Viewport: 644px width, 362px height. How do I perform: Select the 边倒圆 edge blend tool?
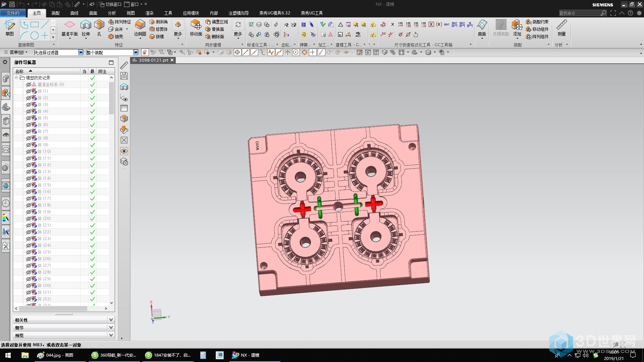click(x=140, y=28)
